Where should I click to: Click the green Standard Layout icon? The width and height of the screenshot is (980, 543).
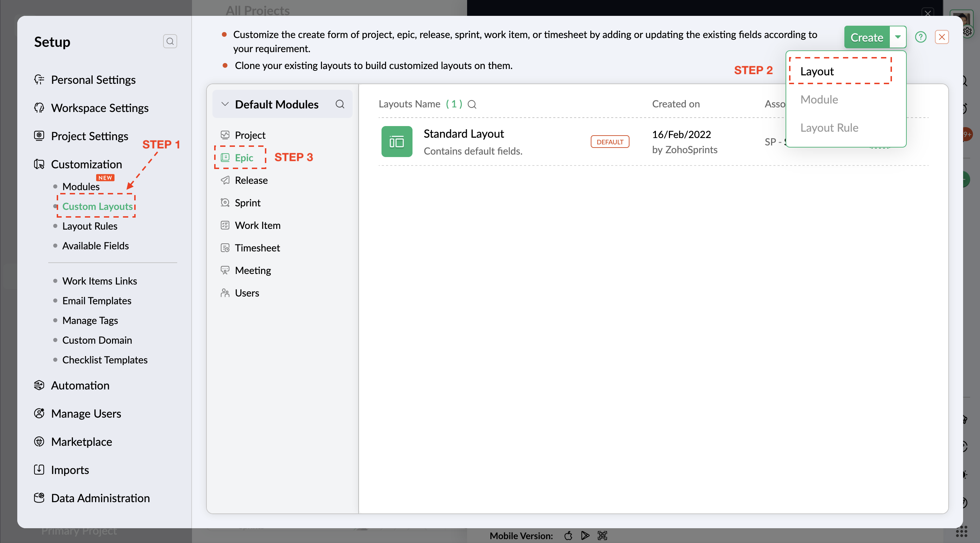[396, 142]
